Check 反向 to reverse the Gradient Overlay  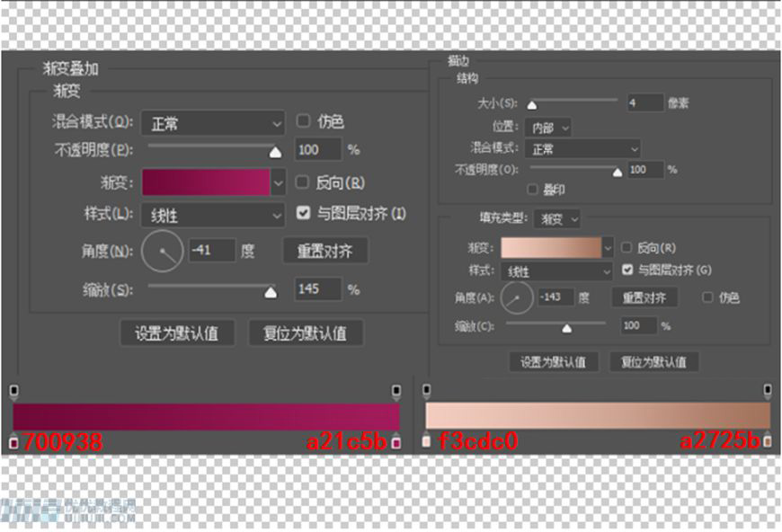tap(302, 182)
